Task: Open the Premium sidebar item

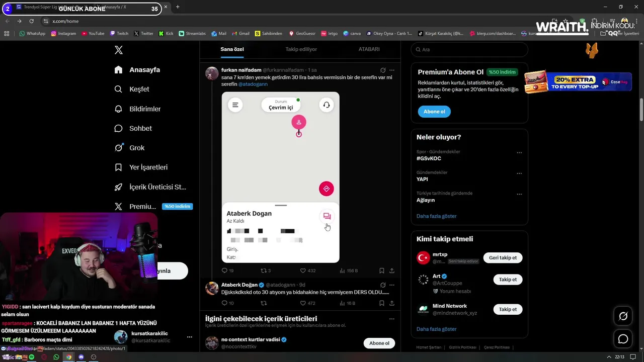Action: 153,206
